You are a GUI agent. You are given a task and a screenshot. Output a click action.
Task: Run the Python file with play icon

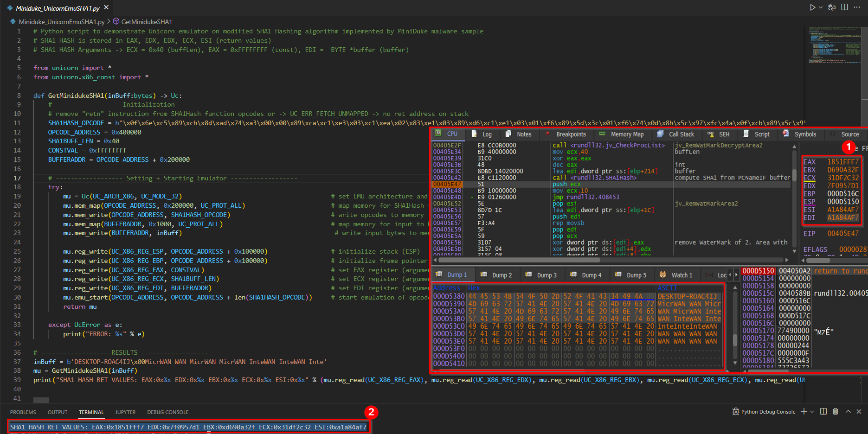click(812, 7)
